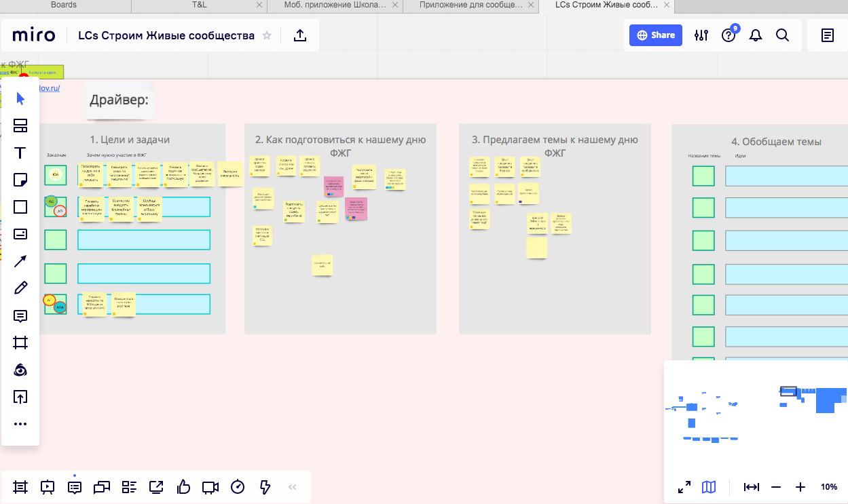
Task: Click the minimap overview thumbnail
Action: point(755,415)
